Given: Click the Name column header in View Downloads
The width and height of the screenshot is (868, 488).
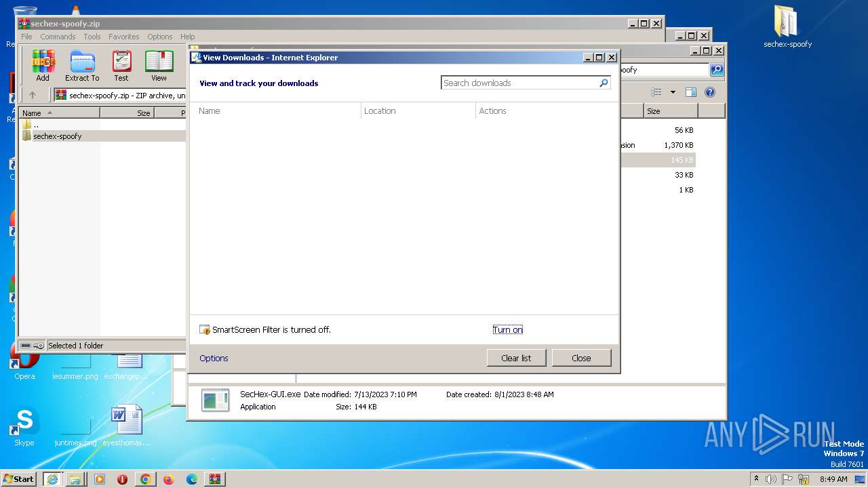Looking at the screenshot, I should (x=275, y=110).
